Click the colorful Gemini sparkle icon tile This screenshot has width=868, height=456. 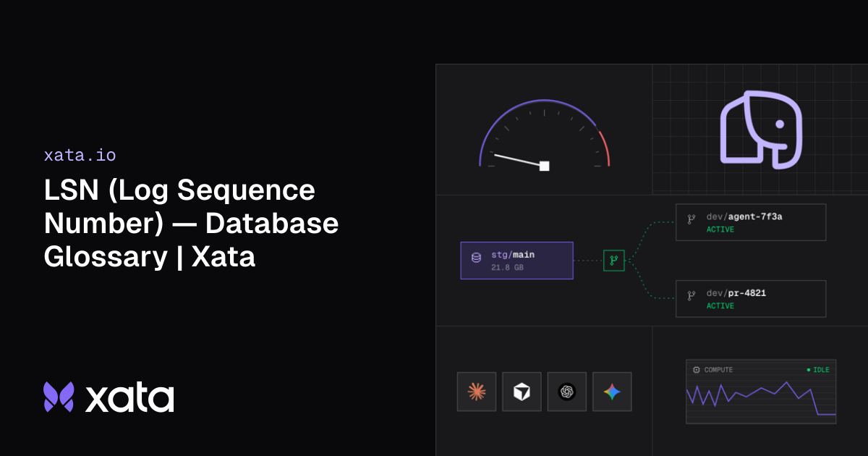click(612, 392)
